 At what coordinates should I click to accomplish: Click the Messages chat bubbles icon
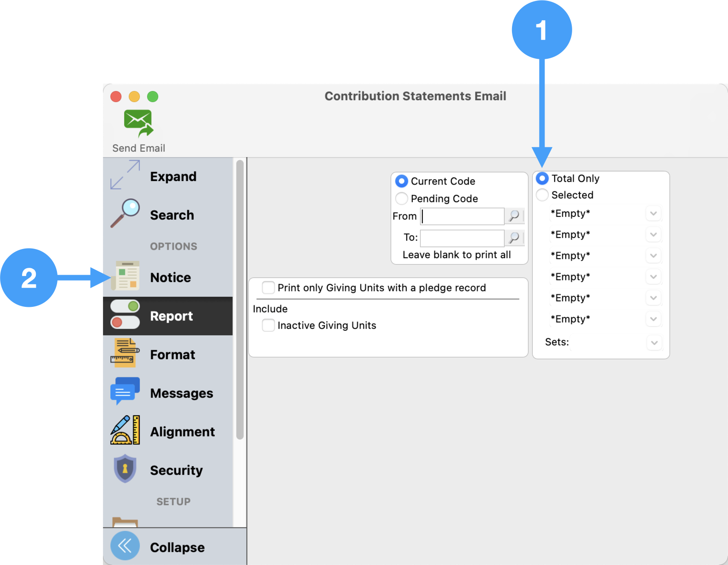tap(125, 391)
